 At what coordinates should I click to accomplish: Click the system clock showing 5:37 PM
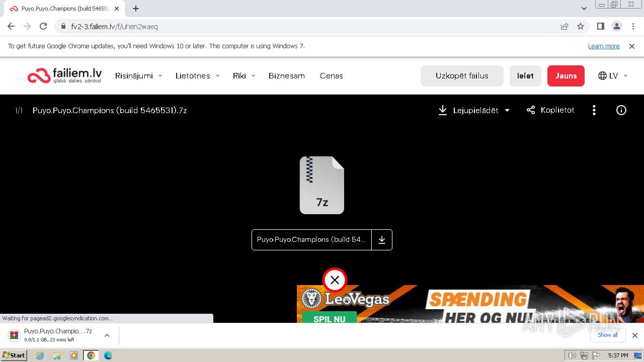pyautogui.click(x=618, y=355)
